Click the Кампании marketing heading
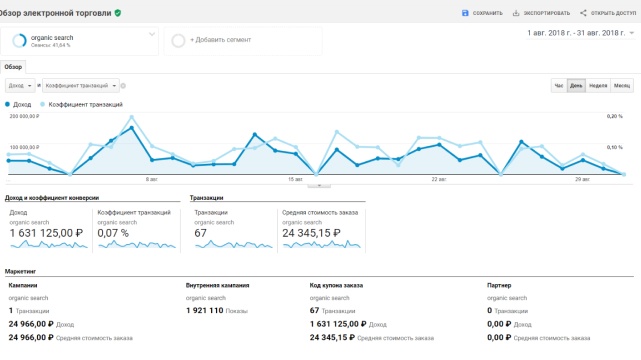641x360 pixels. pos(23,286)
